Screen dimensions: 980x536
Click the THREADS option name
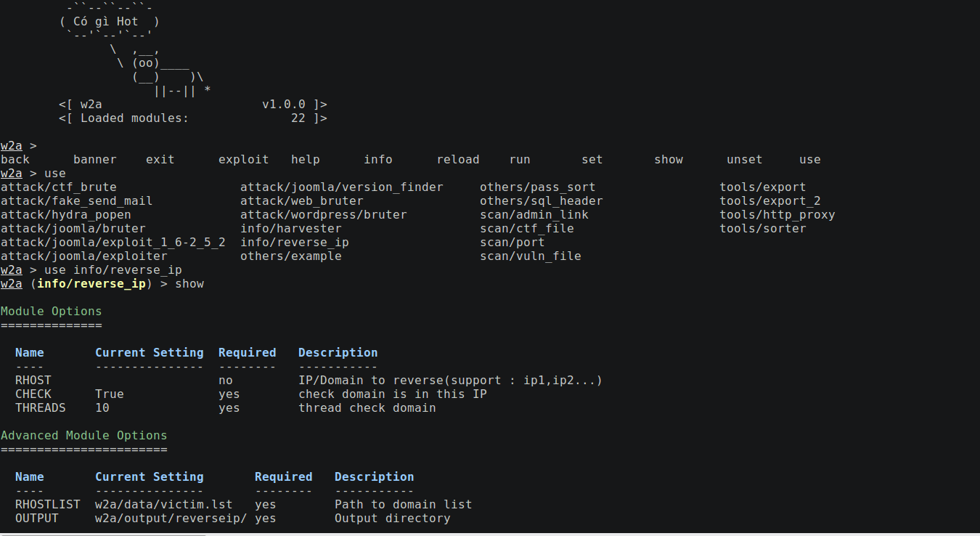click(x=41, y=408)
